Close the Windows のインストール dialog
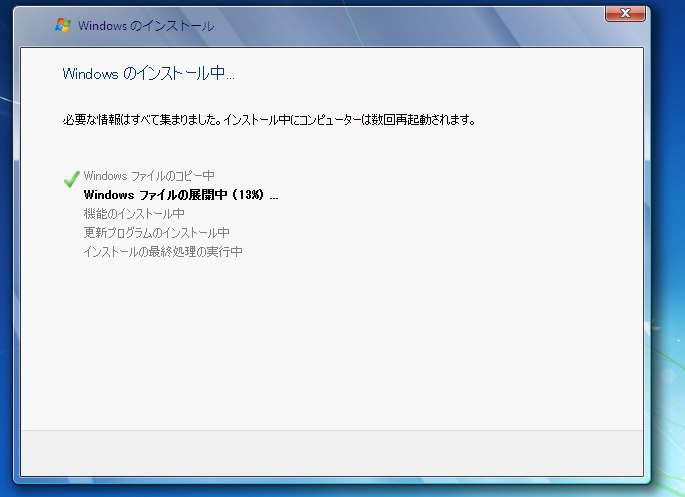Viewport: 685px width, 497px height. 625,13
